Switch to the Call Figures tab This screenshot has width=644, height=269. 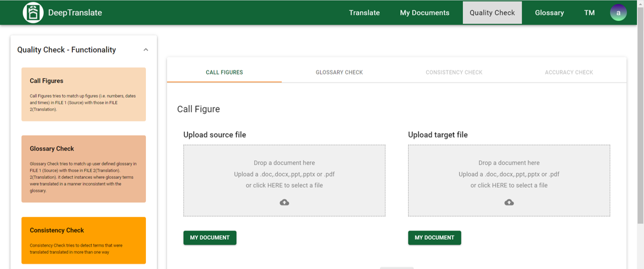224,72
